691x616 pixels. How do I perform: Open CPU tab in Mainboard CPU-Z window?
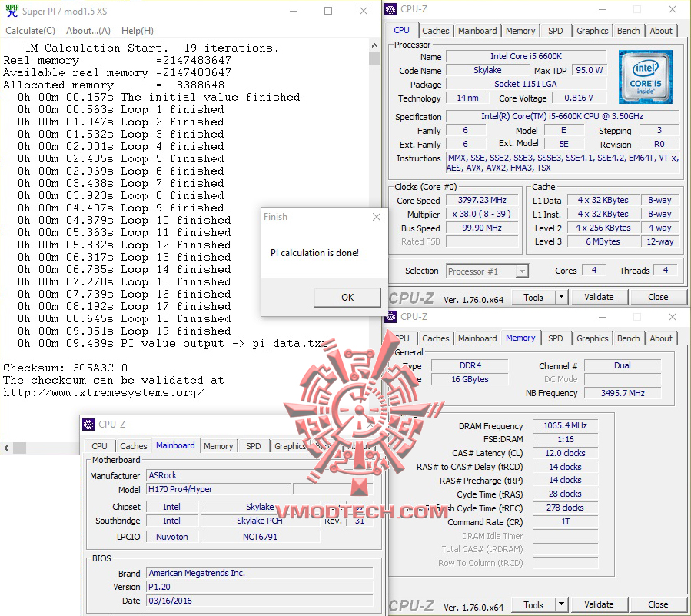[99, 446]
